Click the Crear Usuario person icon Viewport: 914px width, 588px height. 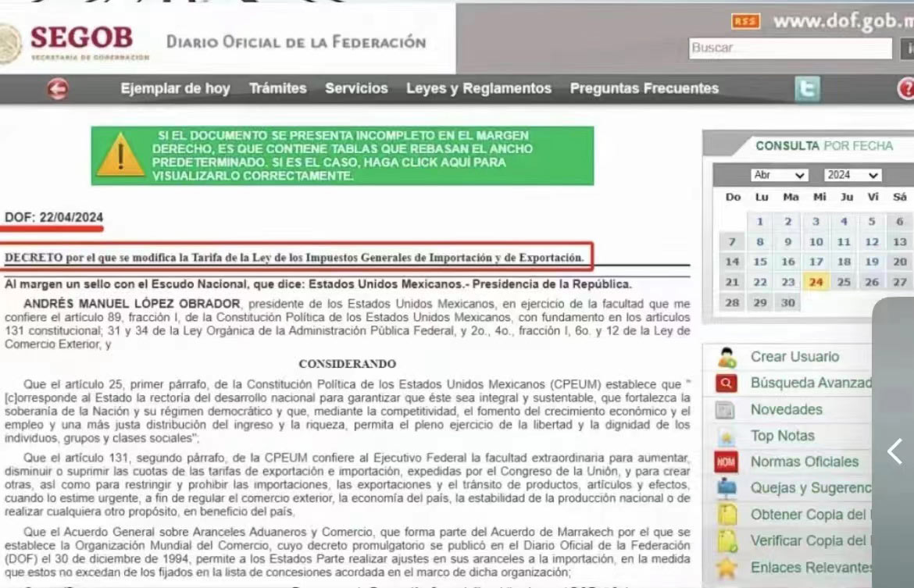point(727,358)
